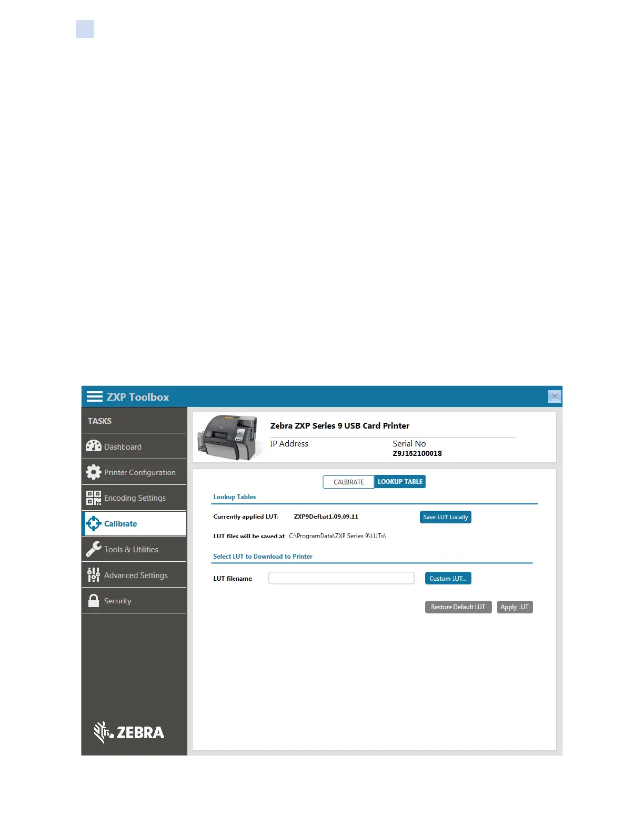The height and width of the screenshot is (834, 644).
Task: Click the Zebra ZXP Series 9 printer title
Action: tap(340, 425)
